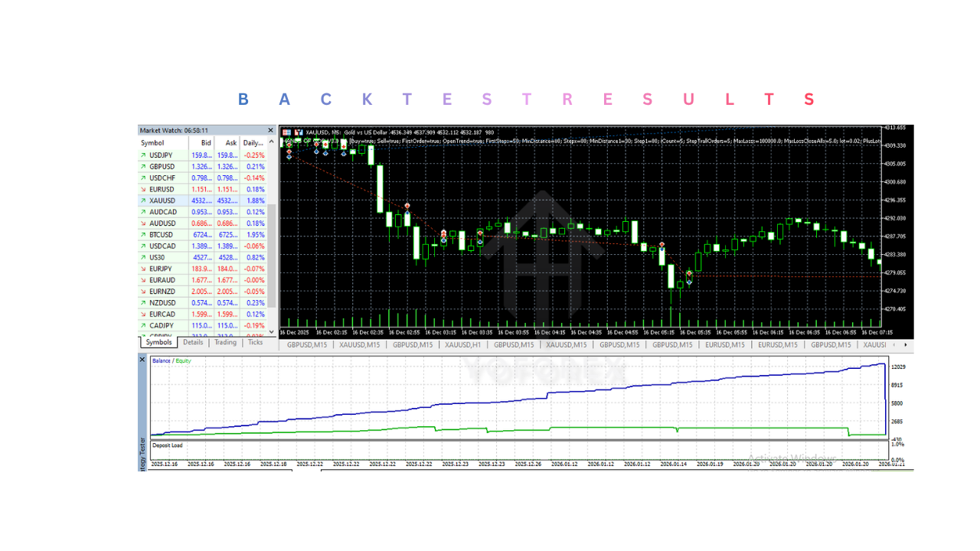The width and height of the screenshot is (980, 551).
Task: Click the second icon left of the XAUUSD chart title
Action: (299, 132)
